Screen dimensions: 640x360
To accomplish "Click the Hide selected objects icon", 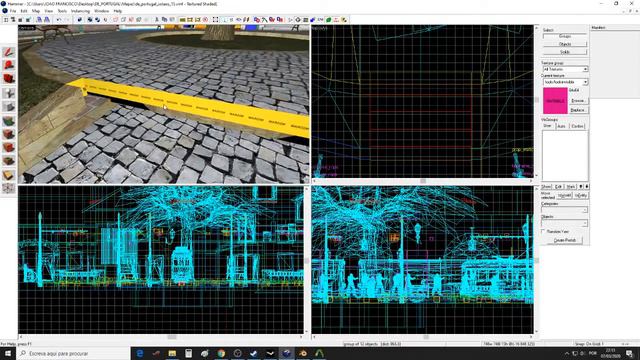I will click(116, 19).
